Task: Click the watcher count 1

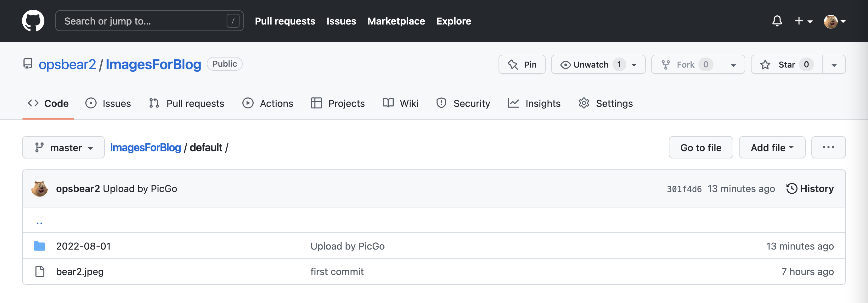Action: (619, 64)
